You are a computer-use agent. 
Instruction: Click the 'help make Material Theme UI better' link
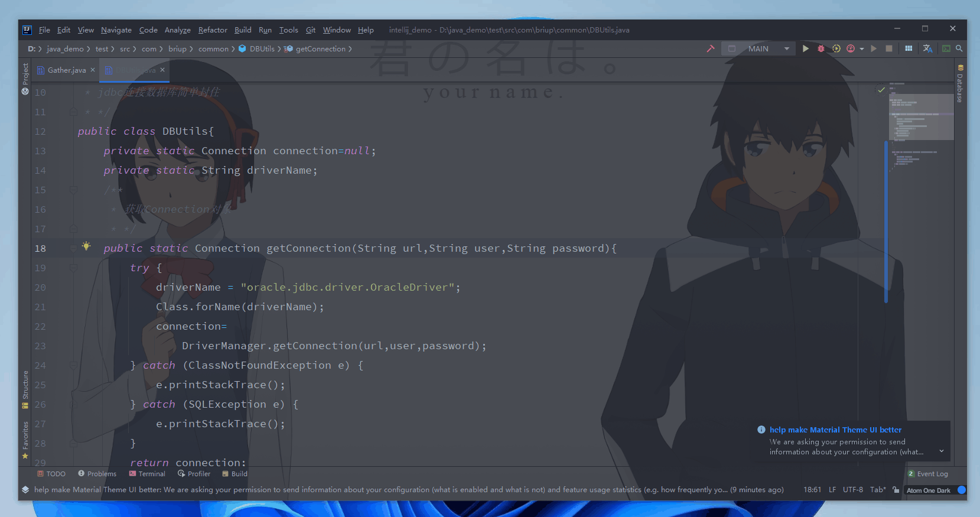(x=835, y=430)
